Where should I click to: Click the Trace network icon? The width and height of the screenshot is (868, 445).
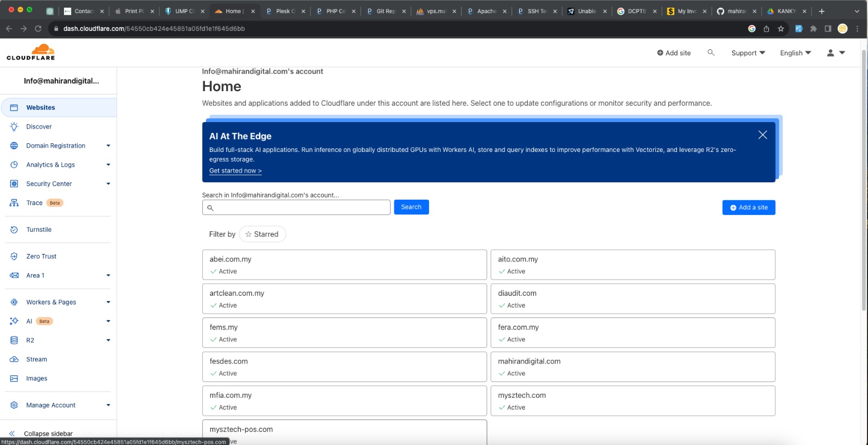click(x=14, y=202)
